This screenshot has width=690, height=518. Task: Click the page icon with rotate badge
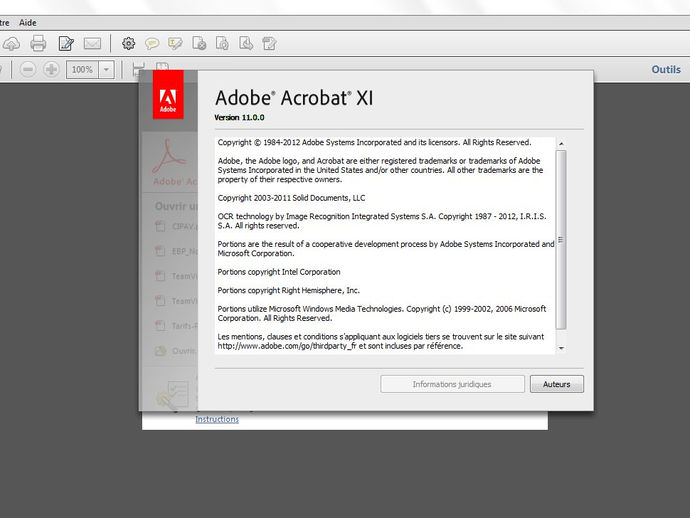(222, 43)
